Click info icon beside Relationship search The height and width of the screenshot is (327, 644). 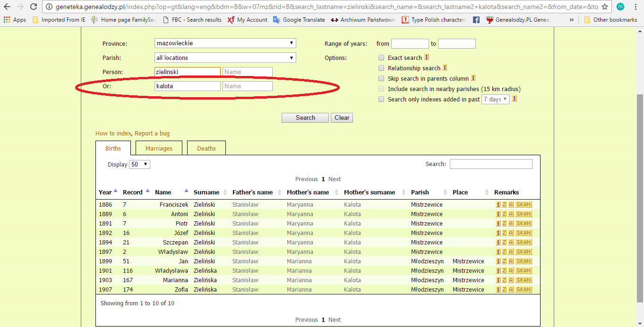(445, 68)
